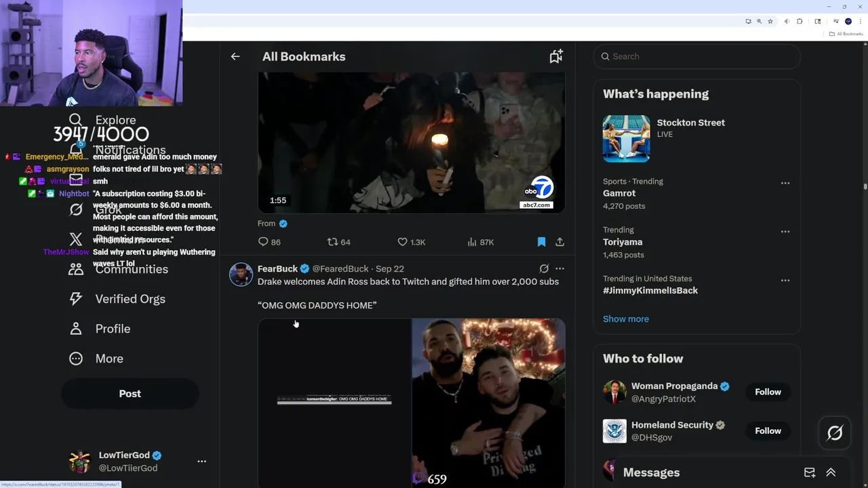Show more trending topics
The image size is (868, 488).
(626, 319)
